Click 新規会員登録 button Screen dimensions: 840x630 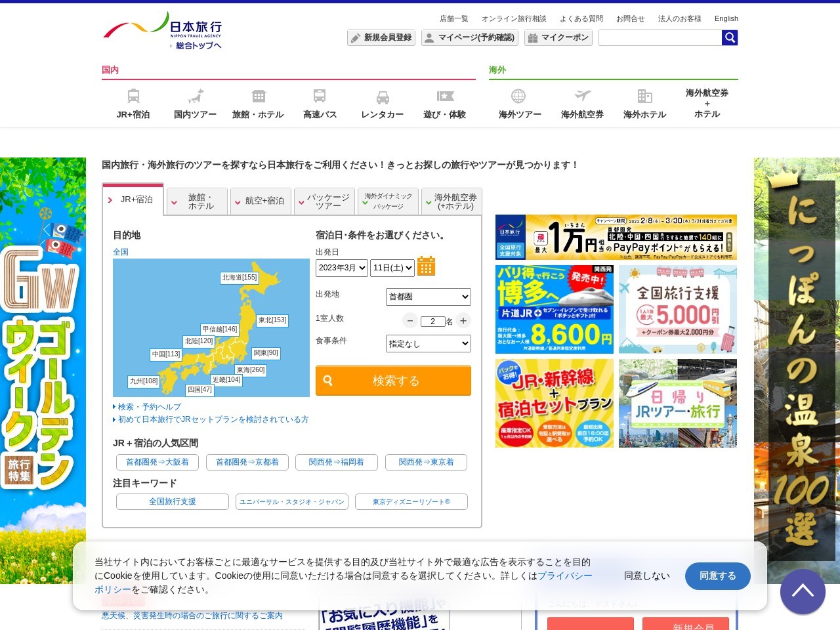pyautogui.click(x=382, y=38)
